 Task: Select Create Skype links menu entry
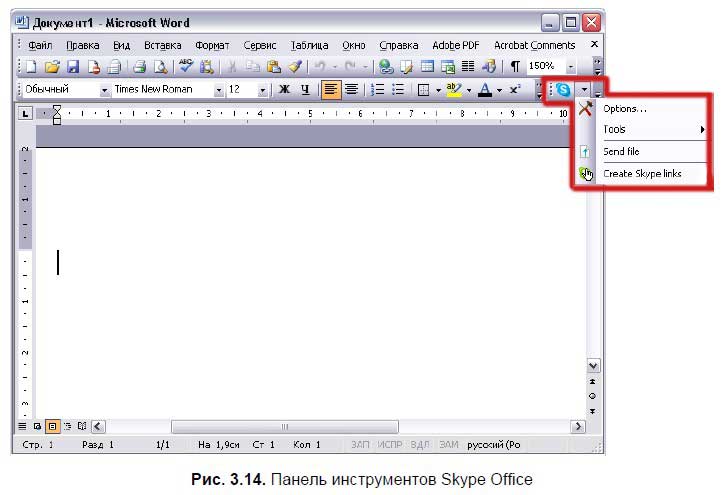coord(642,174)
